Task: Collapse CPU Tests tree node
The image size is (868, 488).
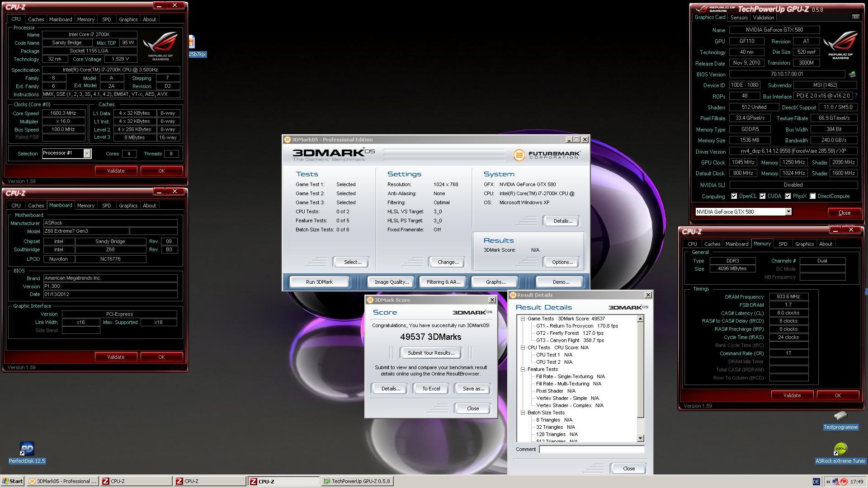Action: pyautogui.click(x=523, y=348)
